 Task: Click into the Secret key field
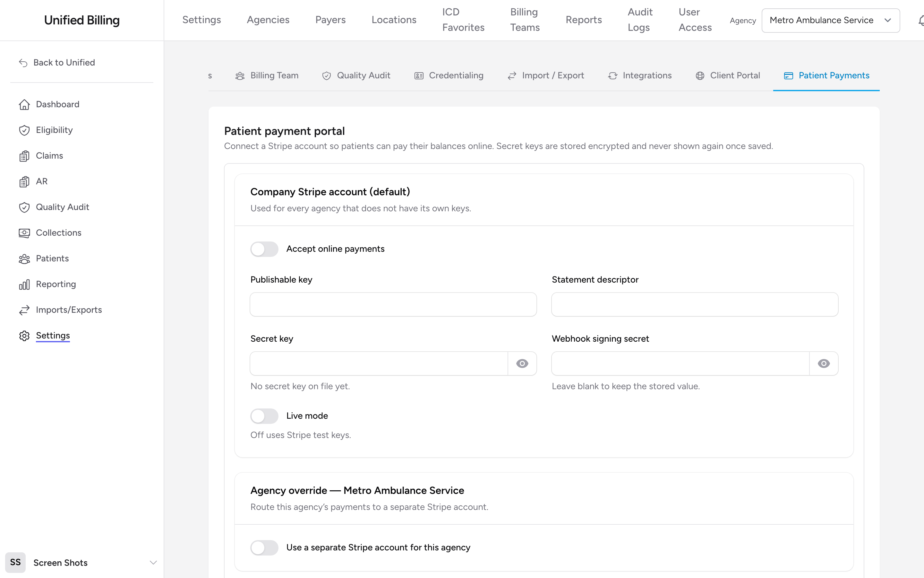click(379, 363)
